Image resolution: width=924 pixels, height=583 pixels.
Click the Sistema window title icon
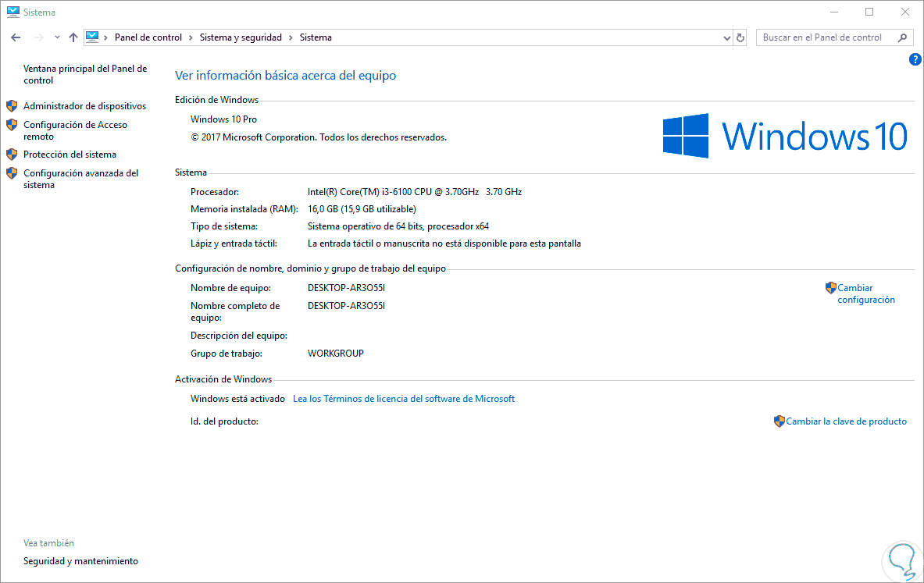[x=13, y=12]
